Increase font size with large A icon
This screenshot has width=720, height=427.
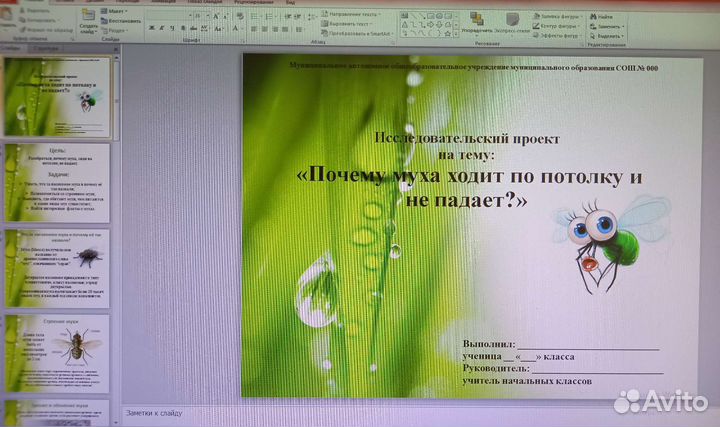[x=216, y=16]
